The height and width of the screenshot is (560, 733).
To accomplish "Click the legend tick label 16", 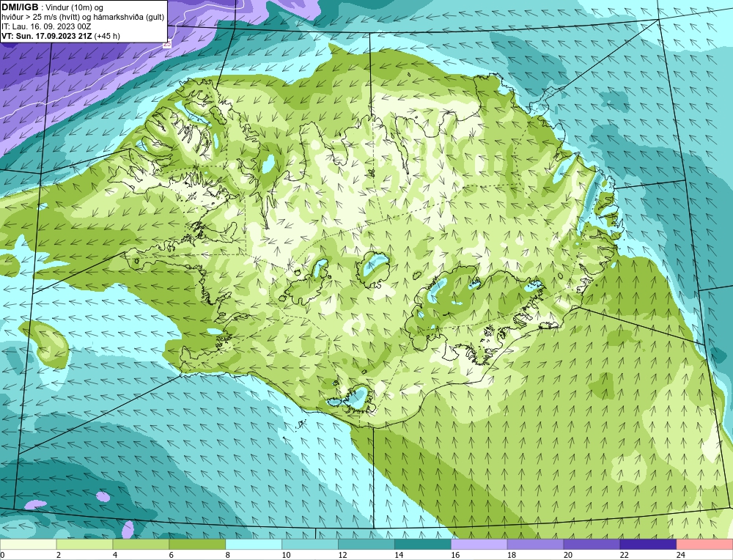I will [x=455, y=555].
